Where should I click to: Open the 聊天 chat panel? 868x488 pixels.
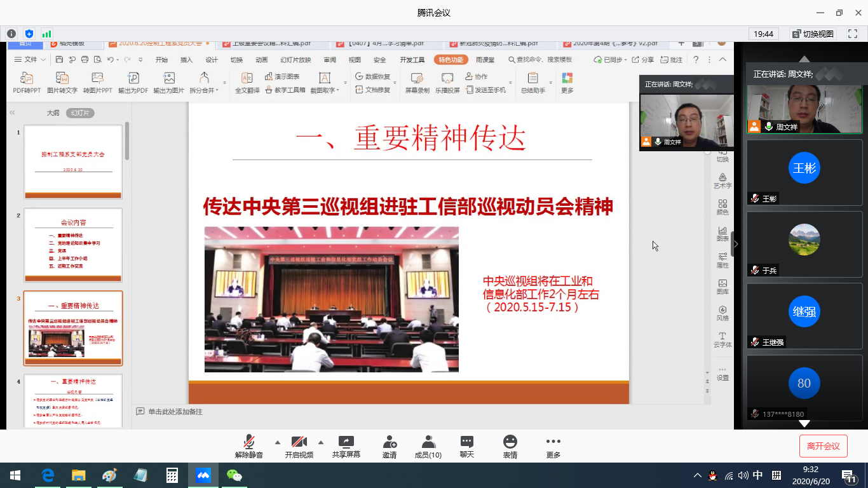tap(467, 442)
